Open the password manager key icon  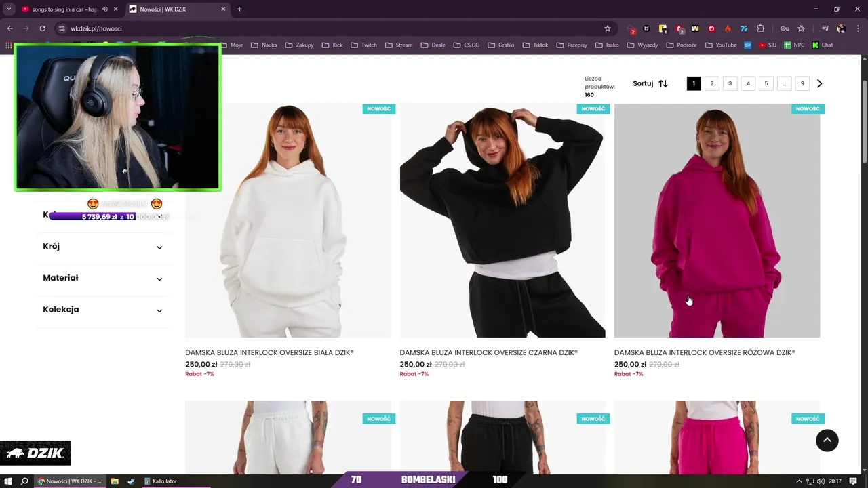[x=785, y=28]
